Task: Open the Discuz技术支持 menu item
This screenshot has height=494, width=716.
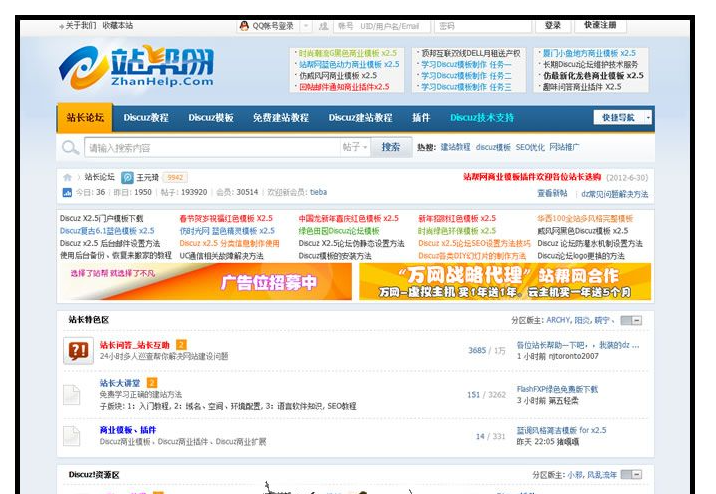Action: coord(482,118)
